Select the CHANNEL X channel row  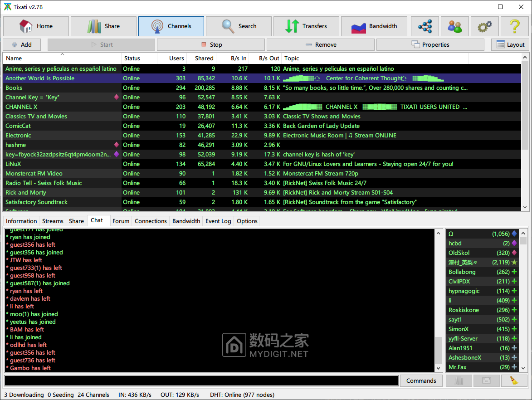(x=262, y=107)
